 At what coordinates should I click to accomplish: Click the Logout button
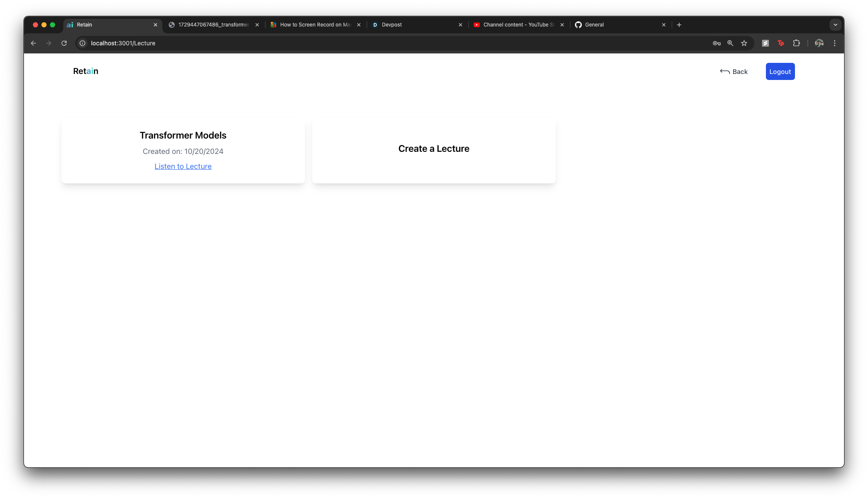[780, 71]
